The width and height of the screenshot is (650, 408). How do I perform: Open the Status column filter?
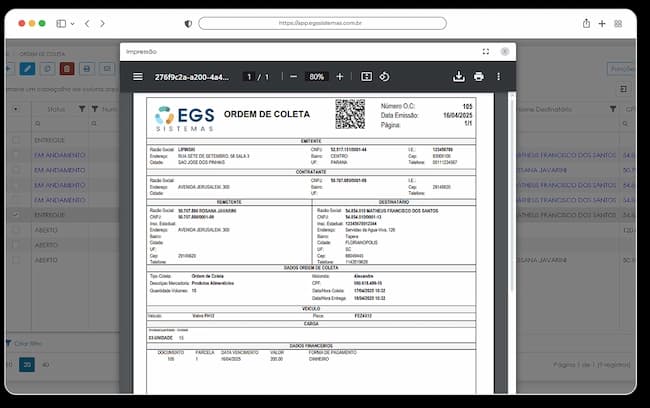tap(82, 109)
